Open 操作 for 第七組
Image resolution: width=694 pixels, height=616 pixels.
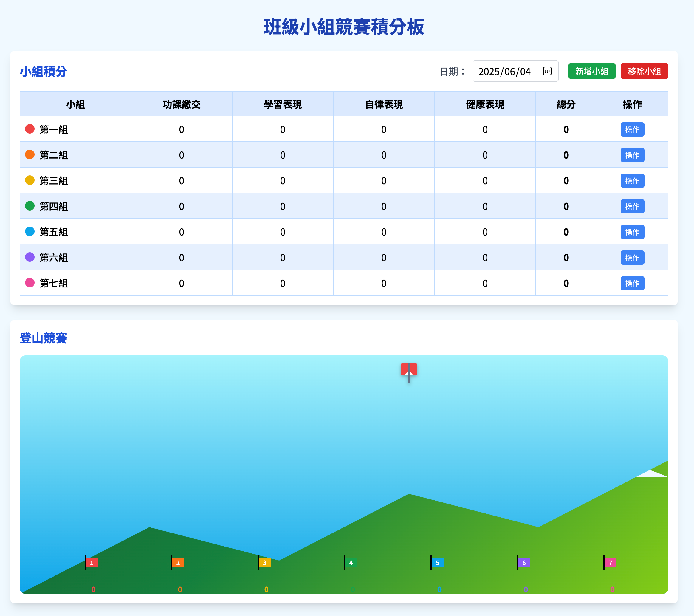coord(632,283)
